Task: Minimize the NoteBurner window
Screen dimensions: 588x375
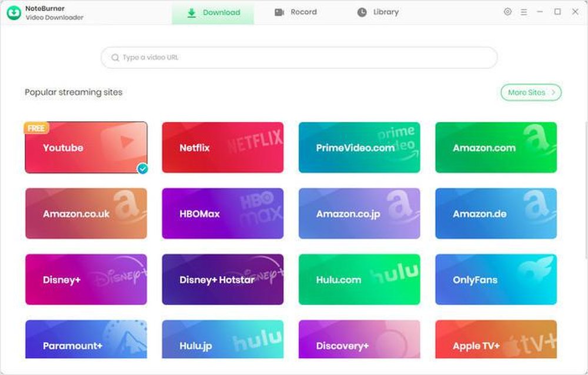Action: pyautogui.click(x=540, y=12)
